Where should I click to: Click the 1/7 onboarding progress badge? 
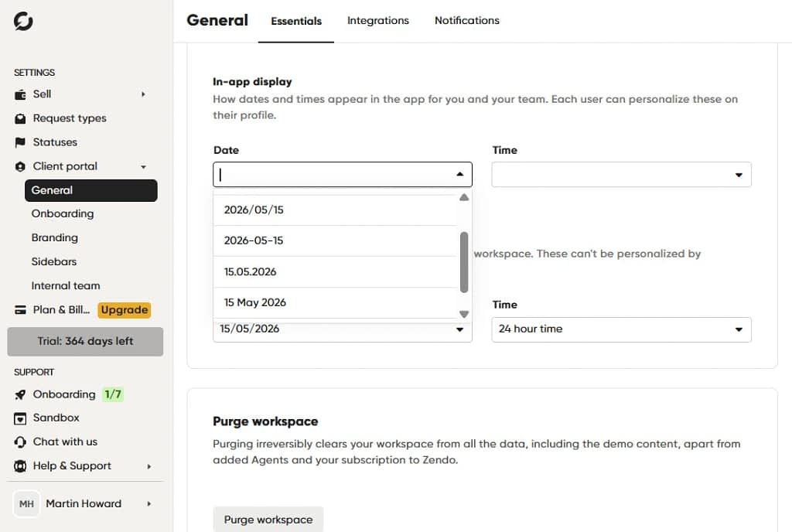tap(113, 394)
